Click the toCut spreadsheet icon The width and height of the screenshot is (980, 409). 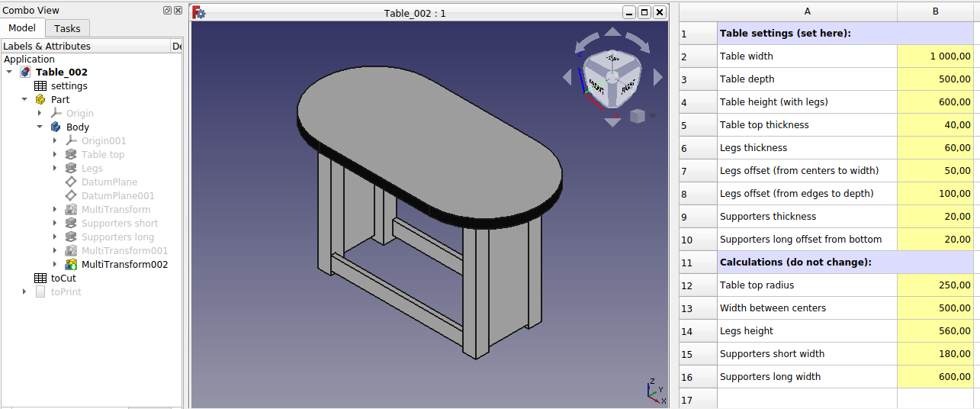click(x=40, y=279)
